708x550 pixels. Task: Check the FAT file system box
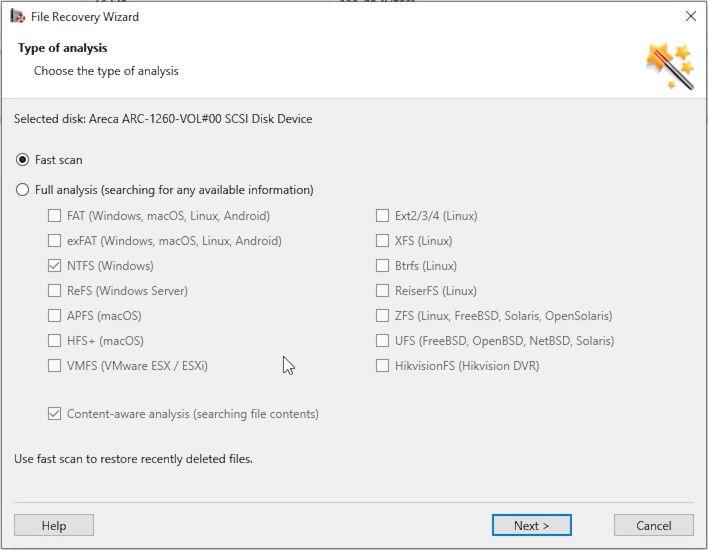55,215
